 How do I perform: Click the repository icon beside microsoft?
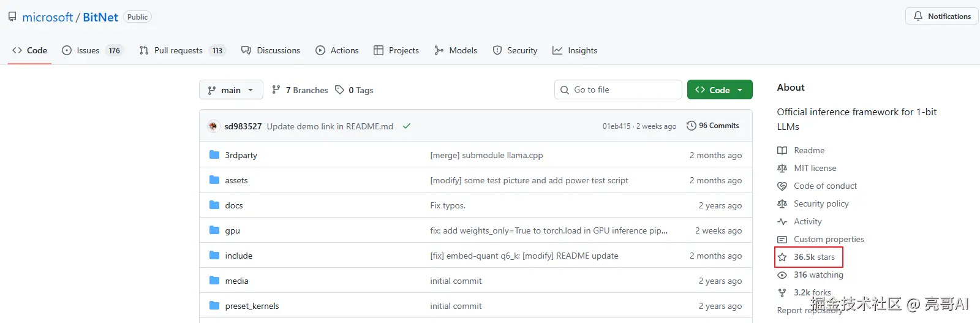(12, 17)
